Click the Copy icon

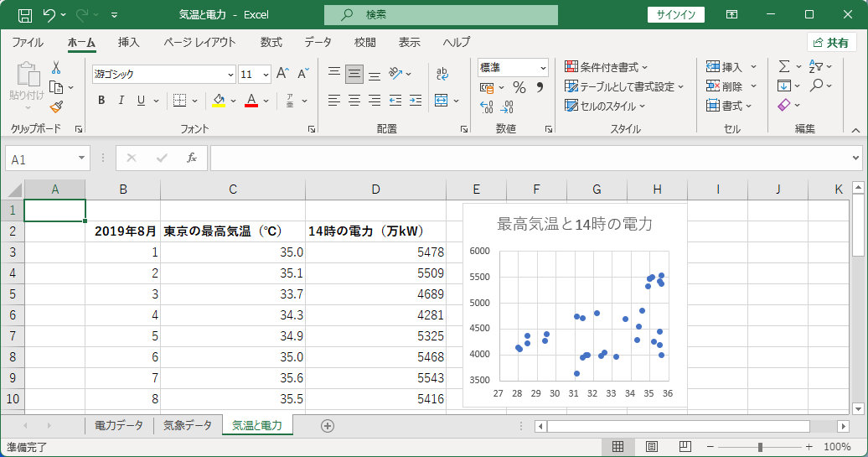click(56, 87)
